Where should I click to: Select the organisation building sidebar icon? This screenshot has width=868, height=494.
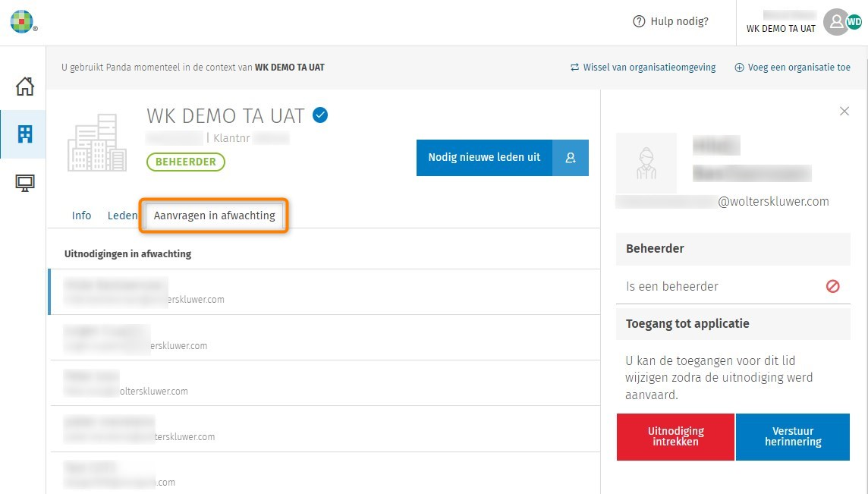[x=25, y=134]
